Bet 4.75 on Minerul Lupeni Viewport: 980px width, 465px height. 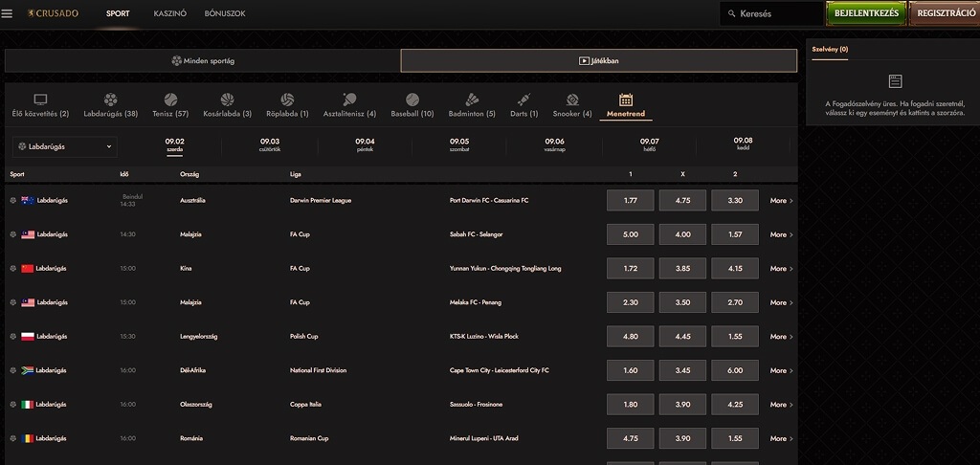tap(631, 439)
